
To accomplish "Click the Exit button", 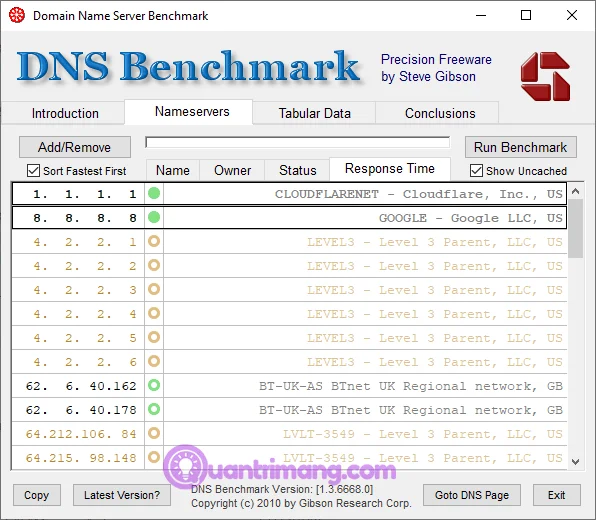I will point(556,495).
